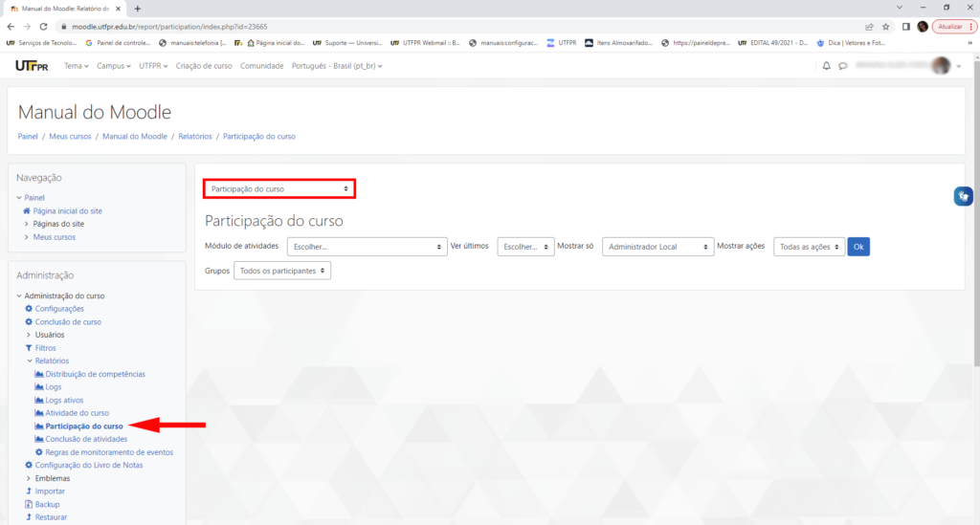Open the user menu arrow
Viewport: 980px width, 525px height.
pyautogui.click(x=959, y=66)
